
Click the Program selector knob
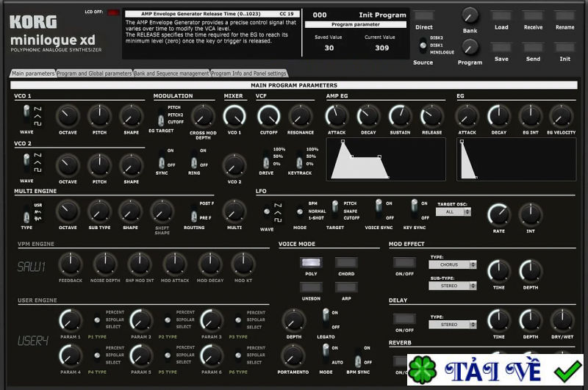point(470,48)
